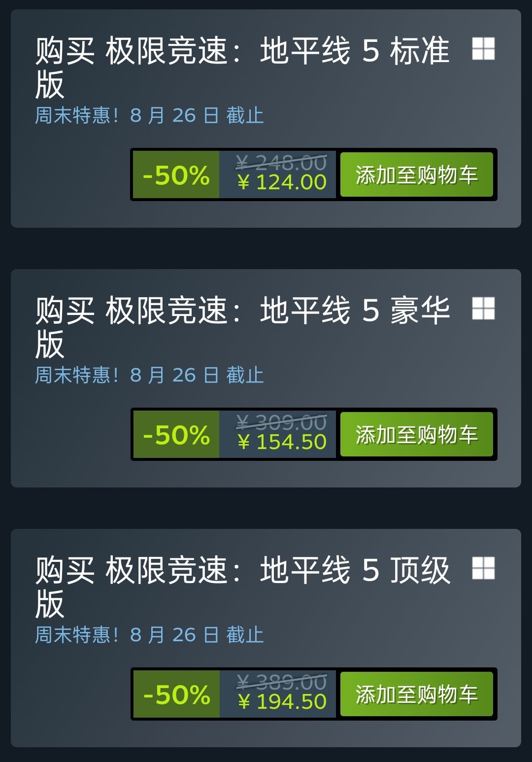Click the discounted price ¥ 154.50
This screenshot has width=532, height=762.
(282, 442)
